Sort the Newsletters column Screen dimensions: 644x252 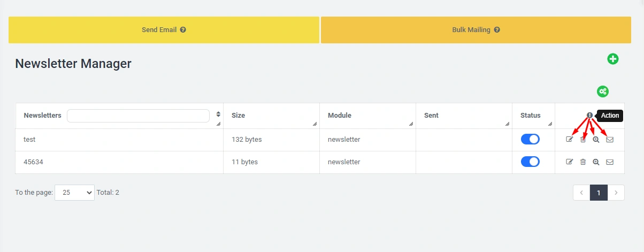tap(218, 114)
